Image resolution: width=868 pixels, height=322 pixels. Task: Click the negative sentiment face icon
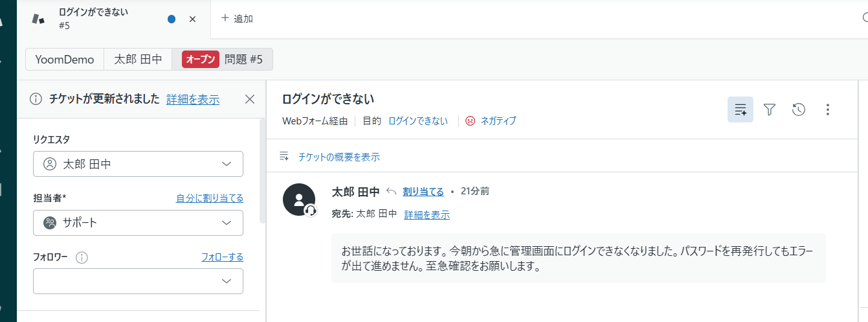471,121
